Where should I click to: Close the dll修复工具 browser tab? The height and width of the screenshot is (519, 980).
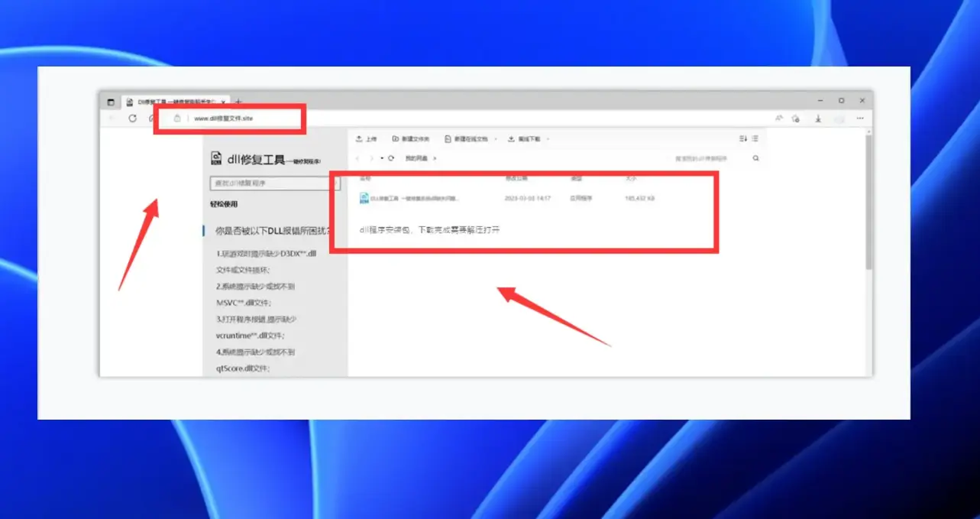pyautogui.click(x=222, y=102)
